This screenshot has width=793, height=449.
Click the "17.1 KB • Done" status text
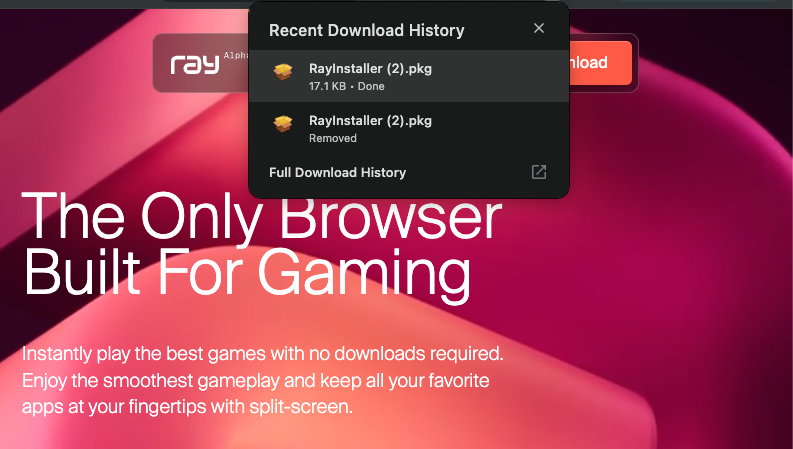pos(346,86)
